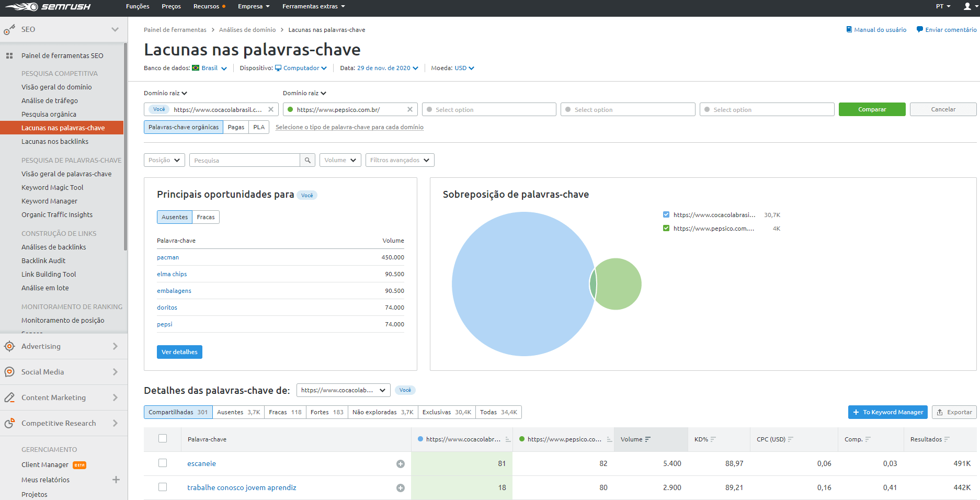Sort by KD% column sort icon
The width and height of the screenshot is (980, 500).
(x=713, y=439)
